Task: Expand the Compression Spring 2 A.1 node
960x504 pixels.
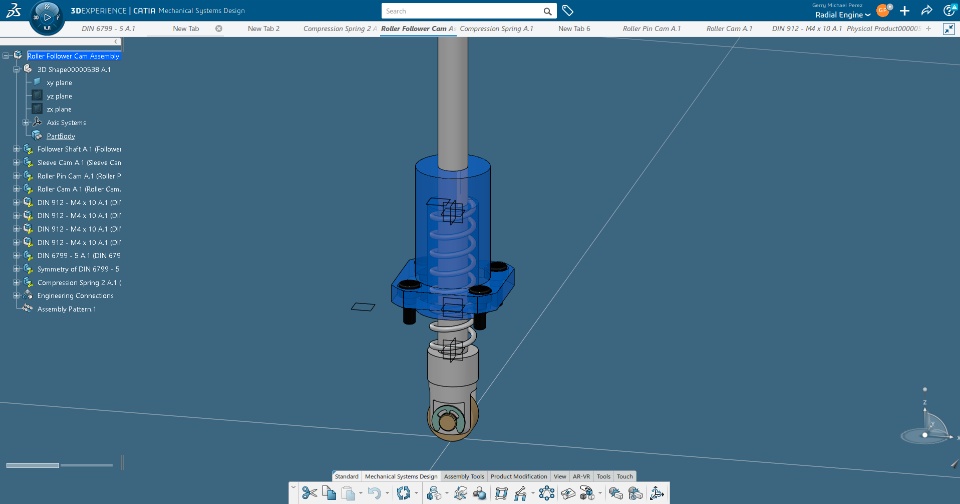Action: pyautogui.click(x=17, y=282)
